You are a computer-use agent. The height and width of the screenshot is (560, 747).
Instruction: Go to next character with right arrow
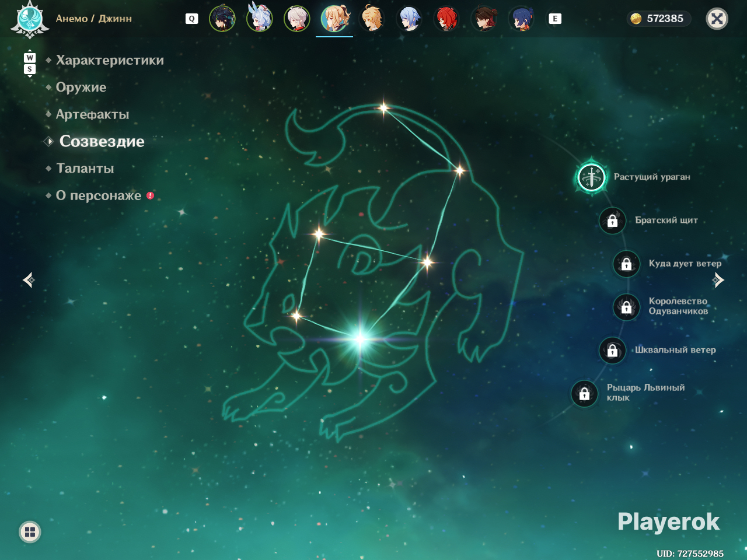[718, 281]
